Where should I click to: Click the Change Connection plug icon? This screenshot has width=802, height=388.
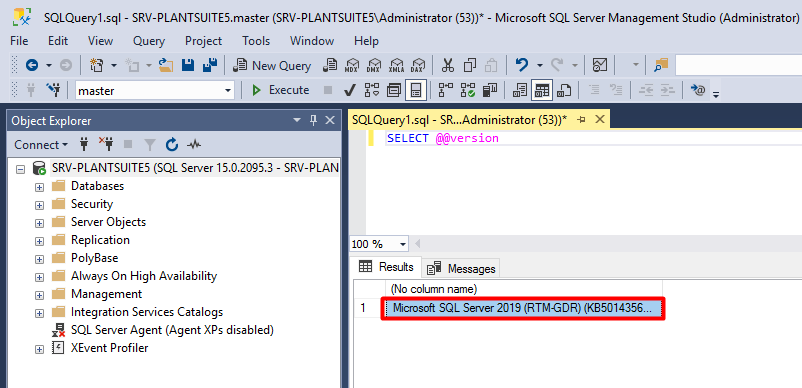tap(53, 90)
